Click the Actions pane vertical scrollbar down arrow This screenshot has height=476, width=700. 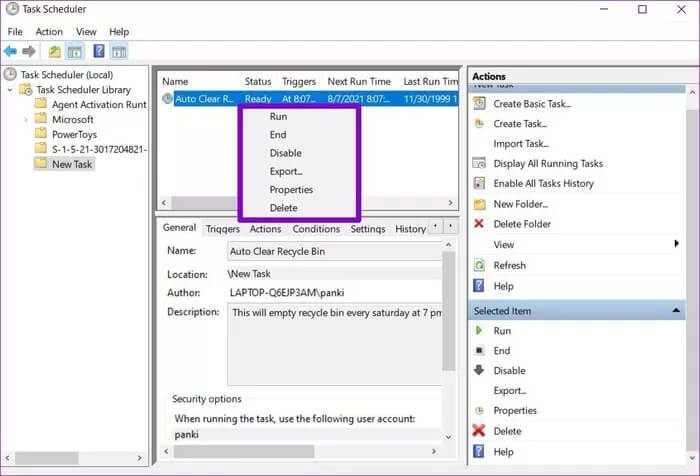point(692,457)
